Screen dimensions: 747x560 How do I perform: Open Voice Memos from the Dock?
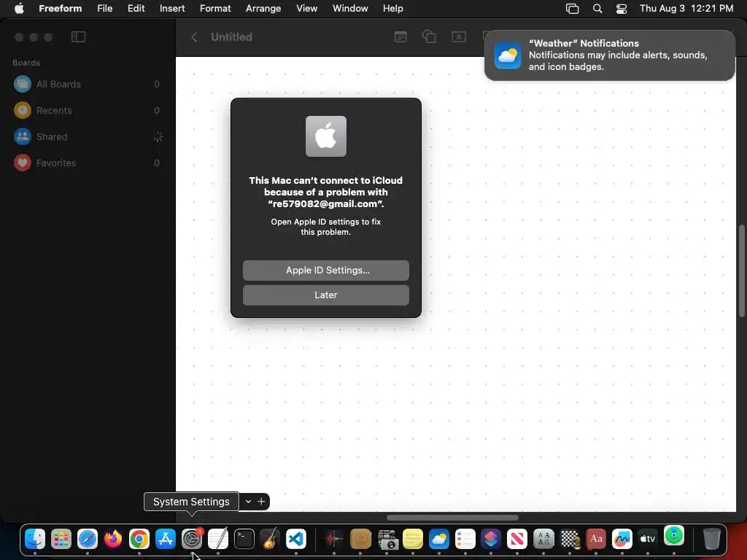pyautogui.click(x=334, y=539)
